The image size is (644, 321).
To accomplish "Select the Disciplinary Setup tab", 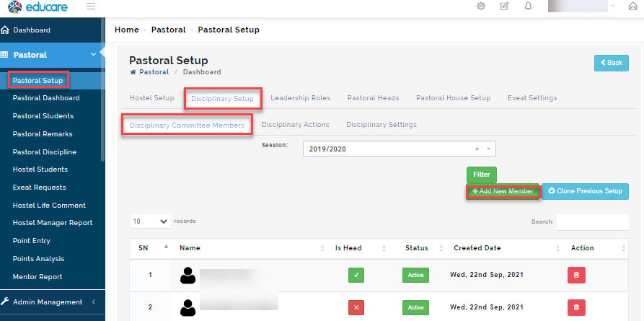I will pos(222,99).
